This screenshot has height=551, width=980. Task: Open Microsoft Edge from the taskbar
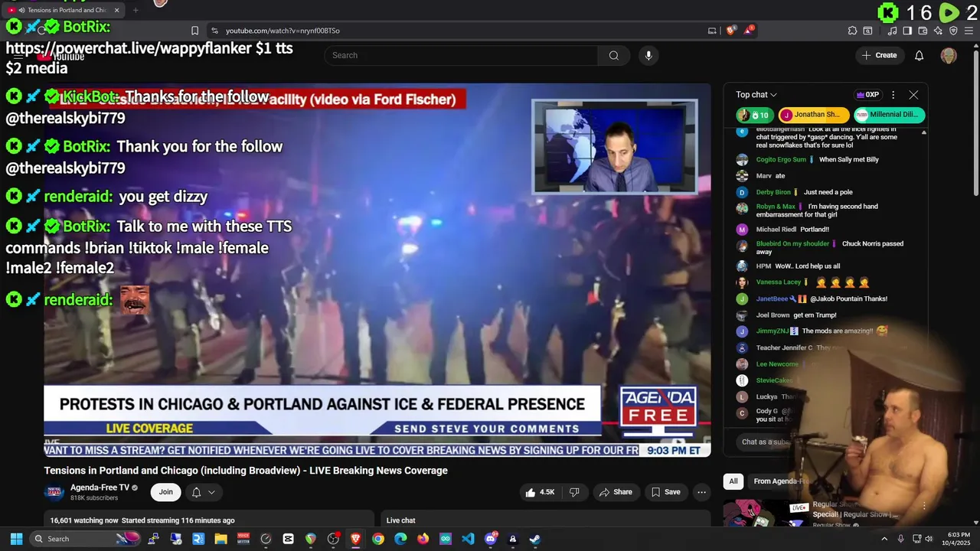coord(400,539)
